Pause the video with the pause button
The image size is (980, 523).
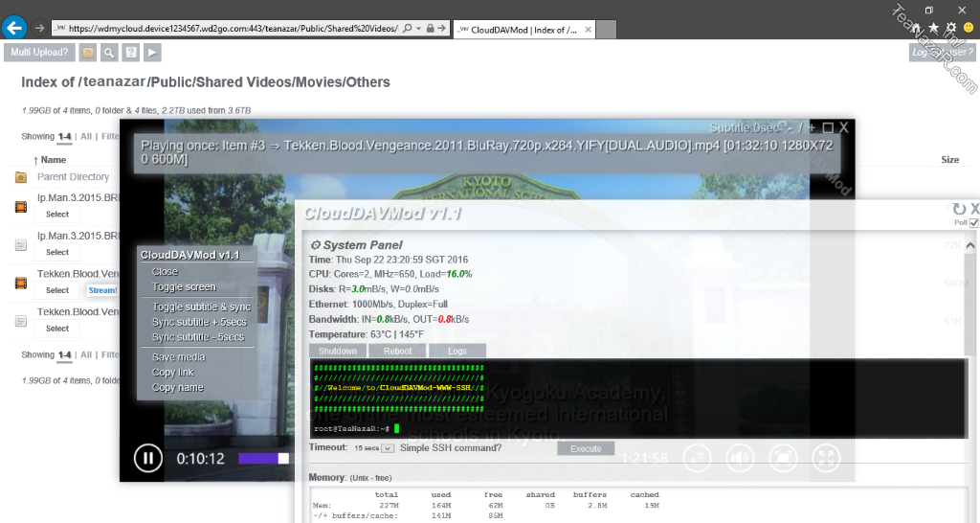click(148, 459)
